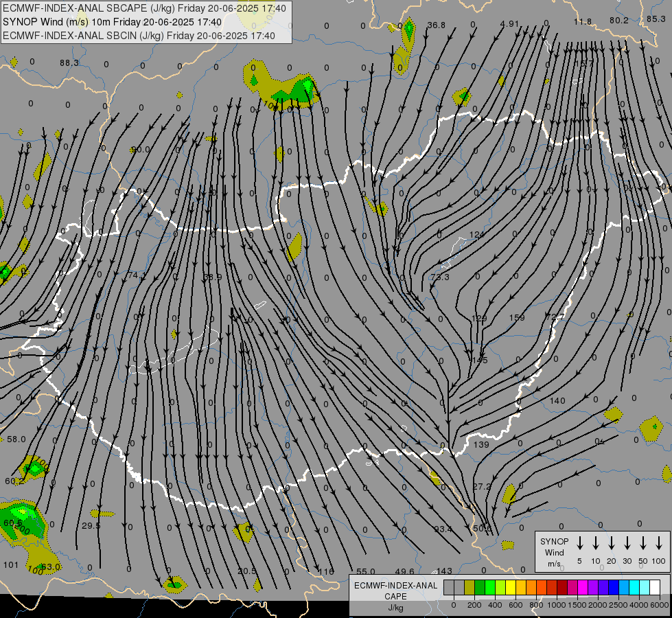The width and height of the screenshot is (672, 618).
Task: Click the map value 116
Action: pos(326,571)
